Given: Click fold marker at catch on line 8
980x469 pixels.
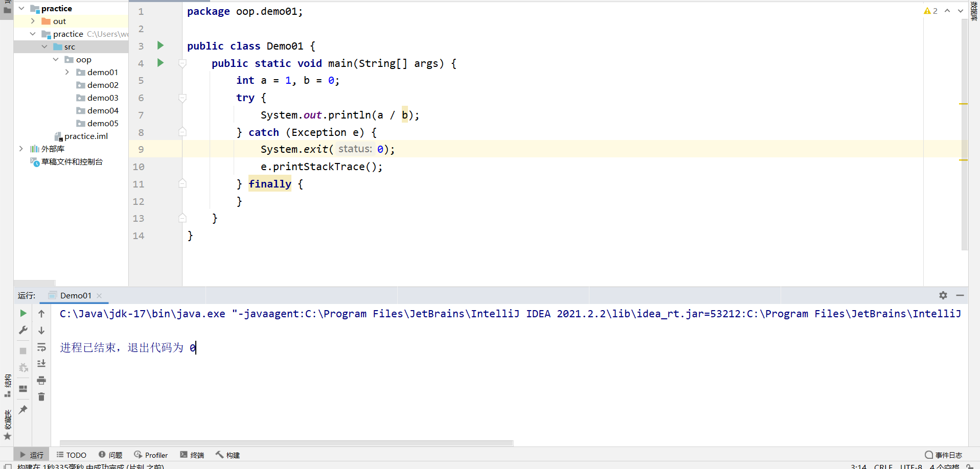Looking at the screenshot, I should coord(183,132).
